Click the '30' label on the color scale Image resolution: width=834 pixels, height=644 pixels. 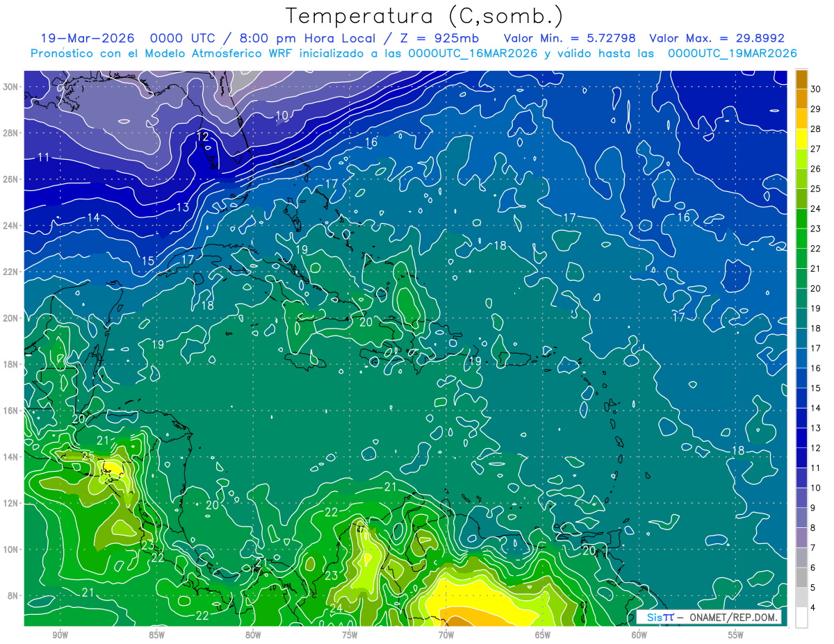(815, 89)
